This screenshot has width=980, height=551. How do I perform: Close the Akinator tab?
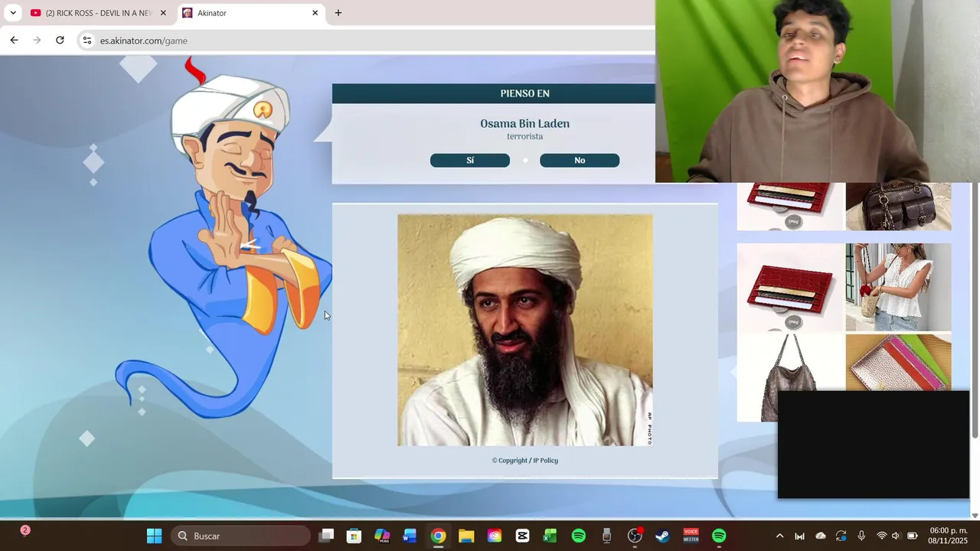315,13
